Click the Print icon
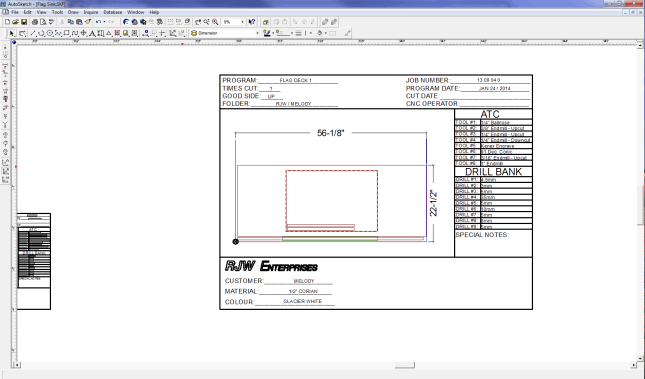This screenshot has height=379, width=645. point(35,22)
